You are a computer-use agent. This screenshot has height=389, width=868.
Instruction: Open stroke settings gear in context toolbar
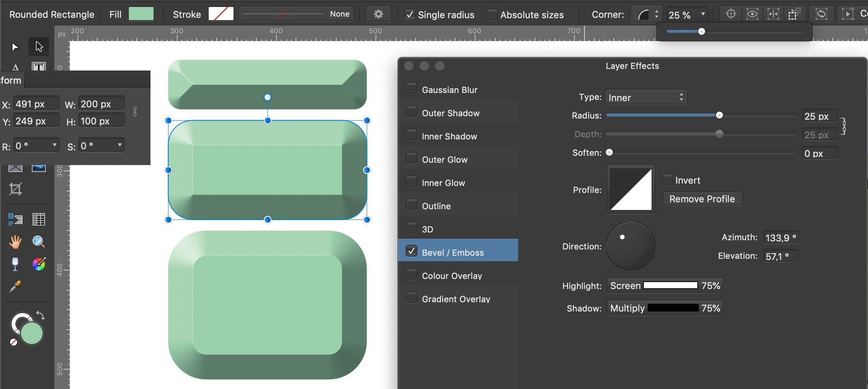[378, 14]
